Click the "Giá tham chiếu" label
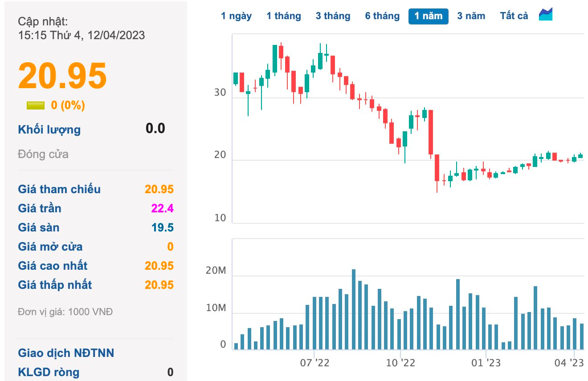The width and height of the screenshot is (588, 381). pyautogui.click(x=59, y=189)
